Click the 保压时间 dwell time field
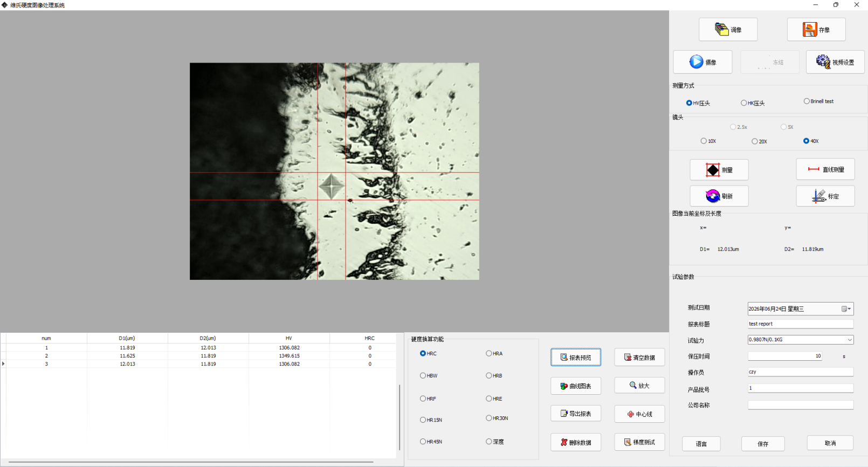Viewport: 868px width, 467px height. click(x=785, y=356)
